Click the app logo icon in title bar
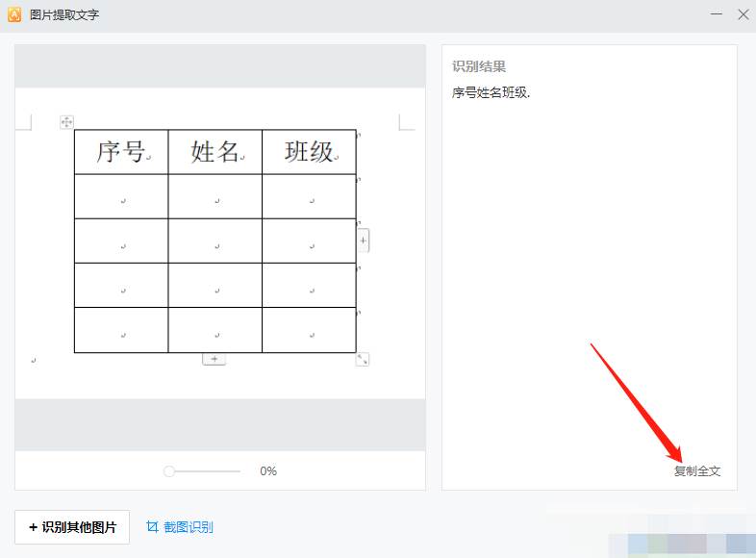The width and height of the screenshot is (756, 558). pos(14,14)
